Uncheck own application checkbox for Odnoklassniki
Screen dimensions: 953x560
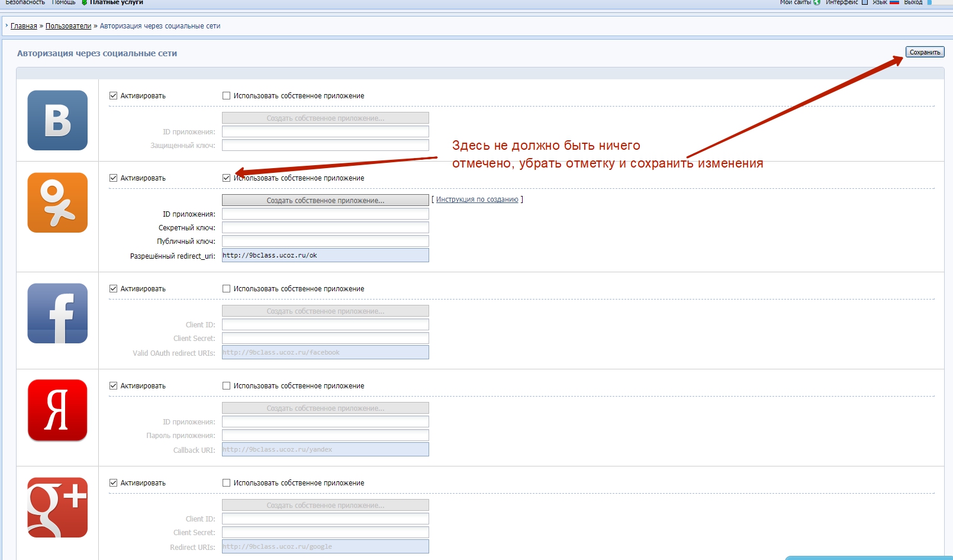pos(226,178)
